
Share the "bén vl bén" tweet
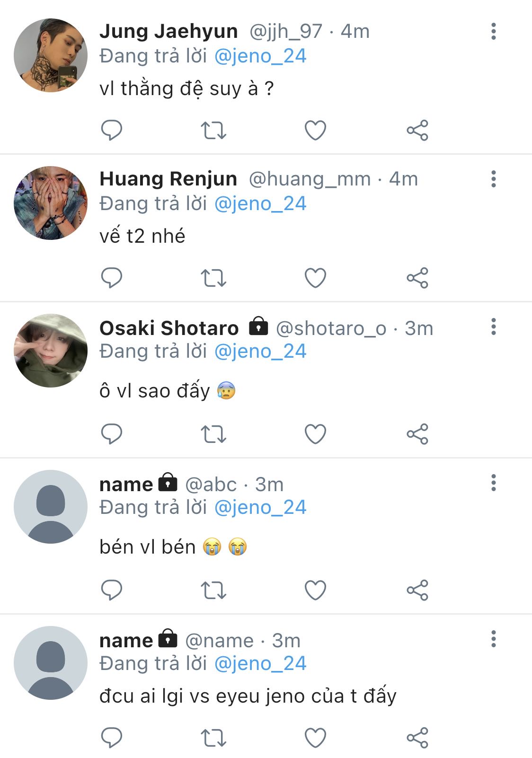(417, 590)
